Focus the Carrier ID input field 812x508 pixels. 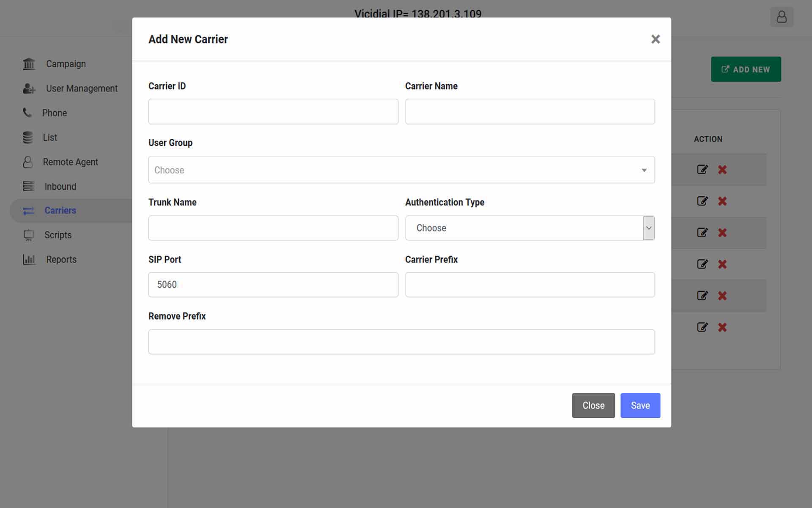coord(273,111)
